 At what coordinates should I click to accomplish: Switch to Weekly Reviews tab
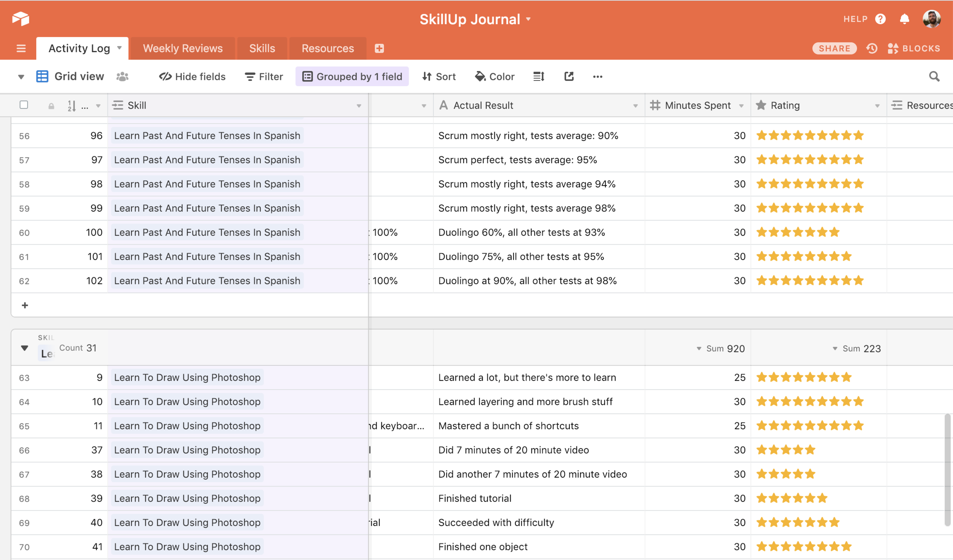click(183, 48)
